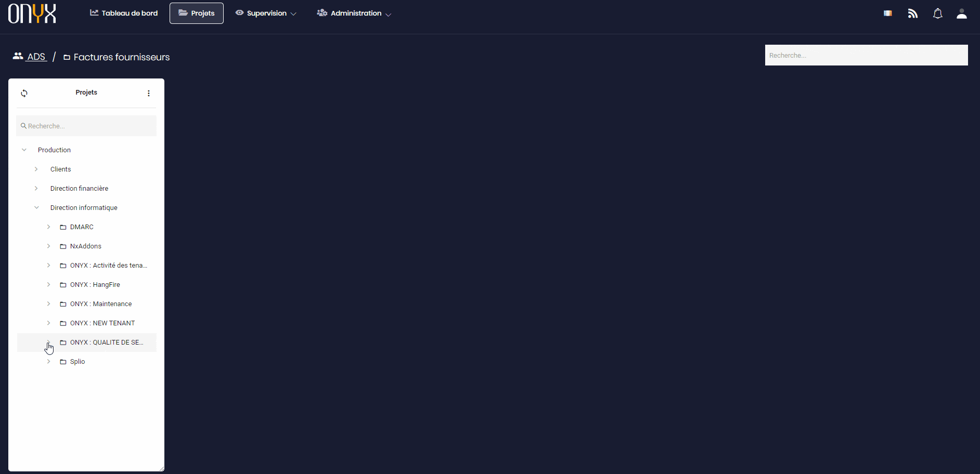Viewport: 980px width, 474px height.
Task: Click the DMARC folder icon
Action: click(x=63, y=227)
